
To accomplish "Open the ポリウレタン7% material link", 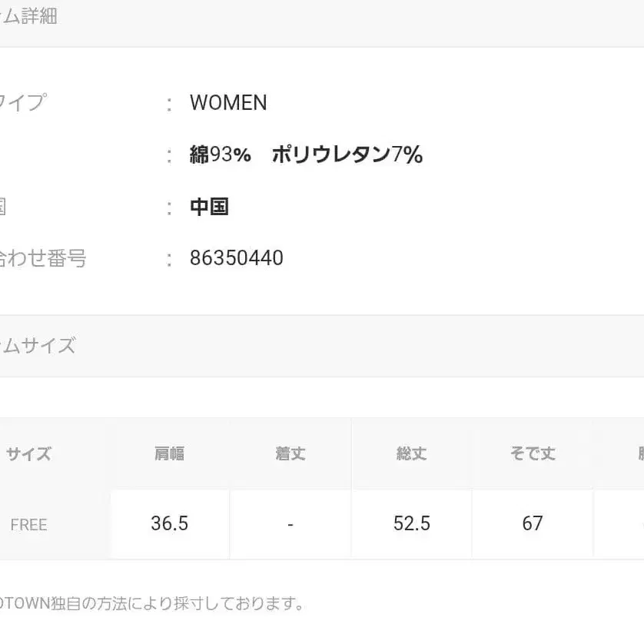I will (347, 155).
